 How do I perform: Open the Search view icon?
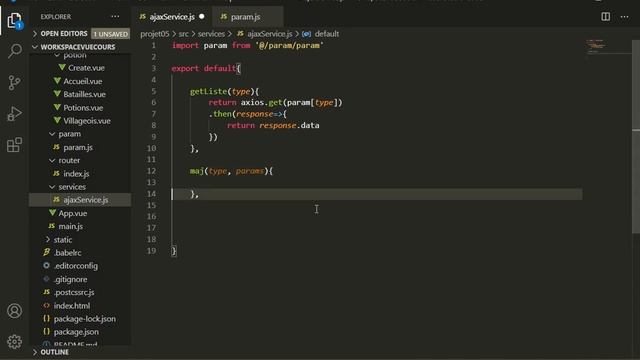(x=15, y=51)
